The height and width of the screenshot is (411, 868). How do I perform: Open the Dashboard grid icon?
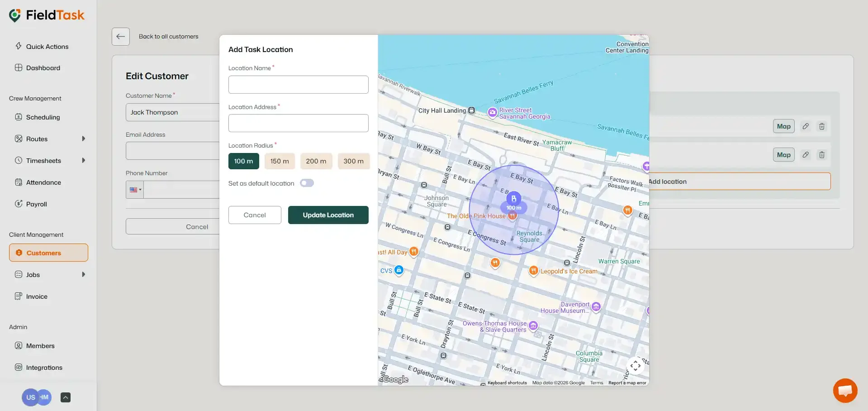coord(19,67)
